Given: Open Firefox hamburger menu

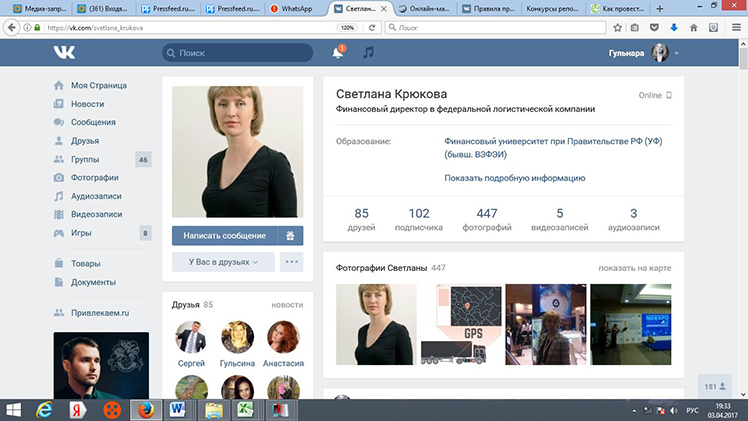Looking at the screenshot, I should (735, 28).
